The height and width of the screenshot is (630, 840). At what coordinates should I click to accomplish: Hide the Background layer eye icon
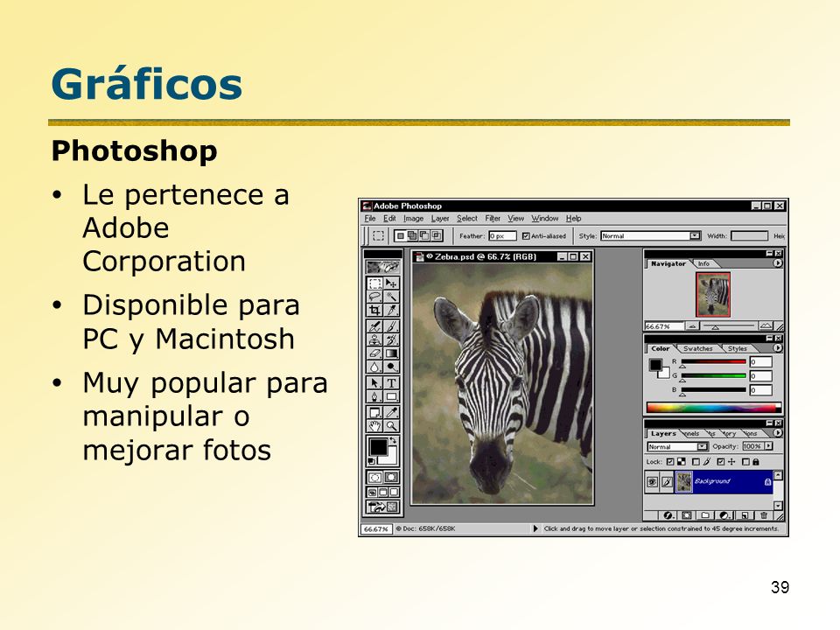pos(652,482)
